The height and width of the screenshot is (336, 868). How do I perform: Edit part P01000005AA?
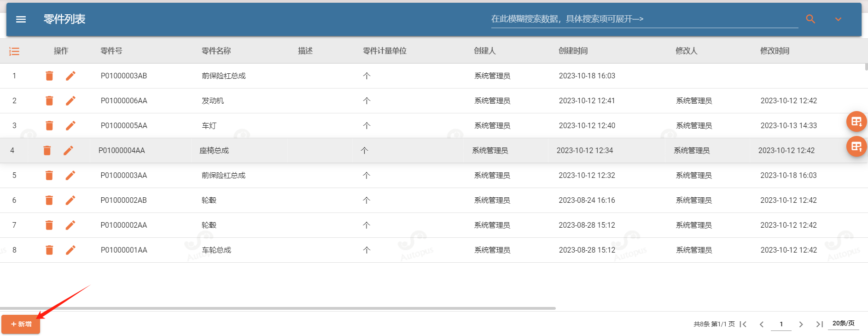70,125
